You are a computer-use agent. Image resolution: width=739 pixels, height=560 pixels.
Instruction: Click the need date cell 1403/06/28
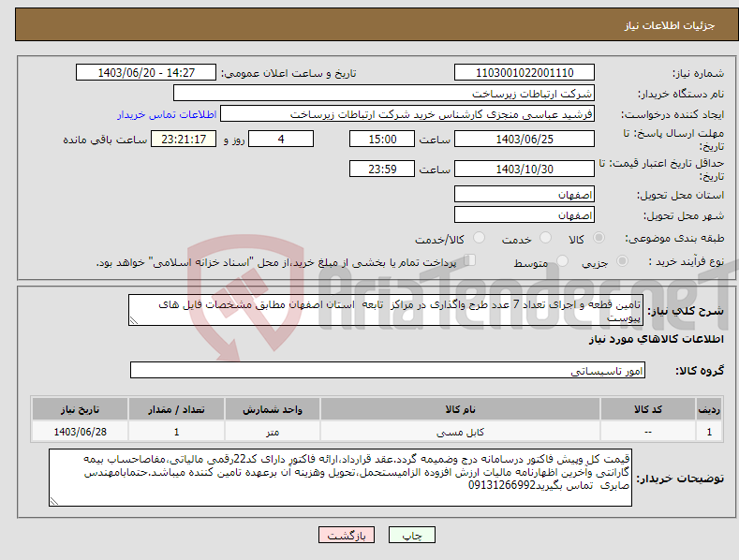[x=81, y=432]
